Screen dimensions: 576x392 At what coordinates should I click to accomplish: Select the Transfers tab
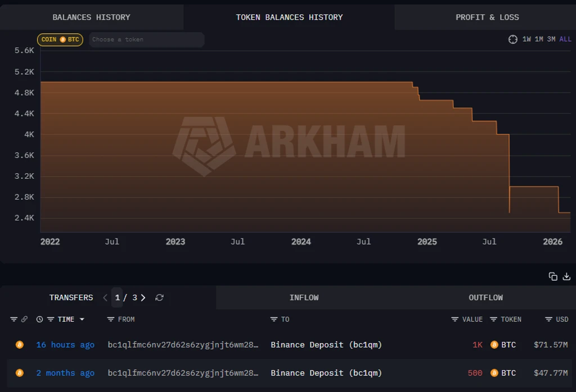pyautogui.click(x=71, y=298)
